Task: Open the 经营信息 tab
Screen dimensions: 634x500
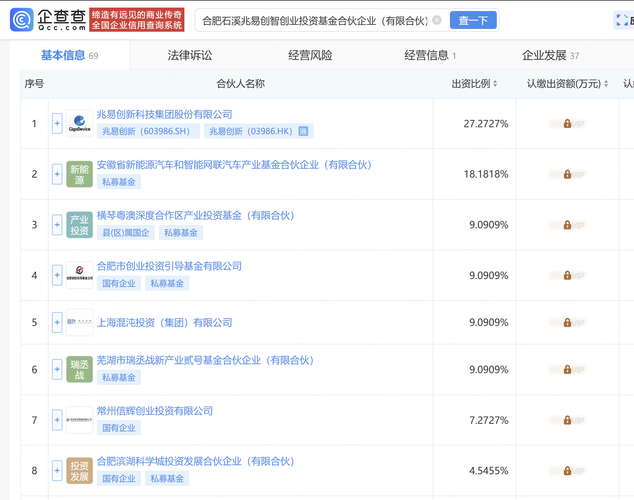Action: 430,55
